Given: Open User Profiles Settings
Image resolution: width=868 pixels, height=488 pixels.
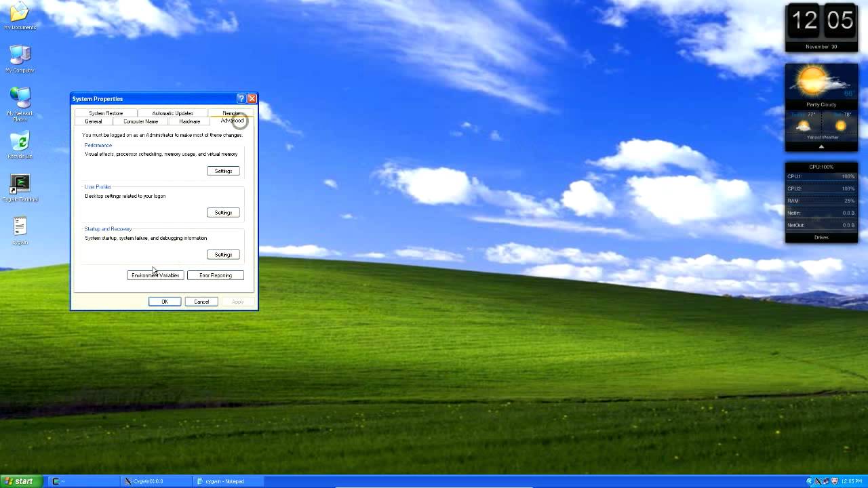Looking at the screenshot, I should point(223,213).
